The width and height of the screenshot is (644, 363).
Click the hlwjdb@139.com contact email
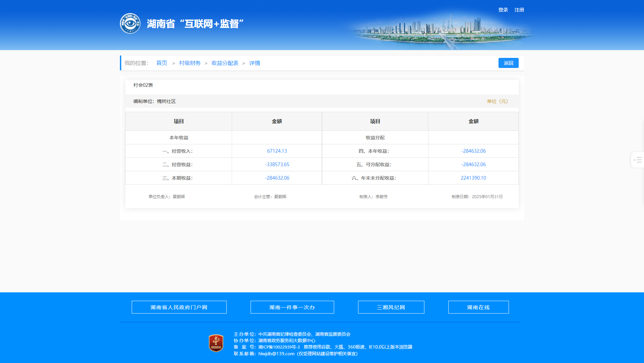[x=277, y=354]
